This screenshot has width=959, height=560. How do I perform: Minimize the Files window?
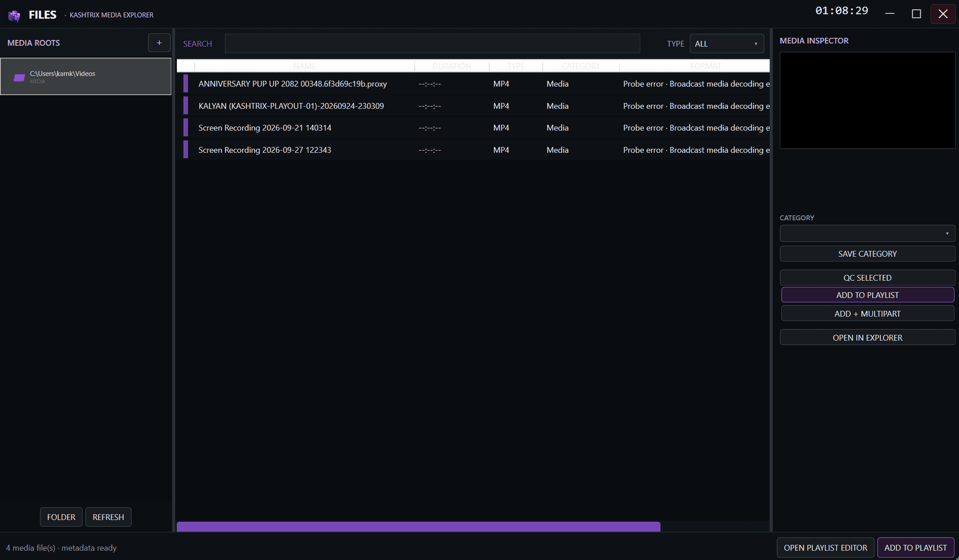point(890,14)
